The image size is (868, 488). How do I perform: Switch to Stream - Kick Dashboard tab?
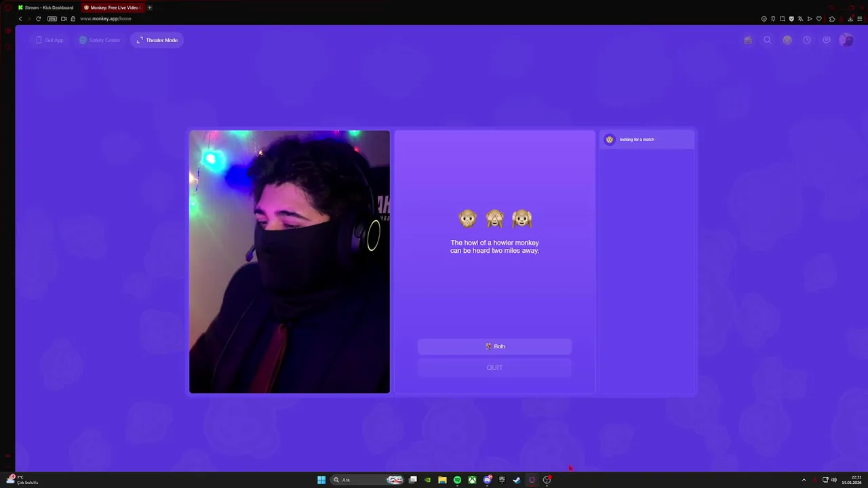[46, 7]
